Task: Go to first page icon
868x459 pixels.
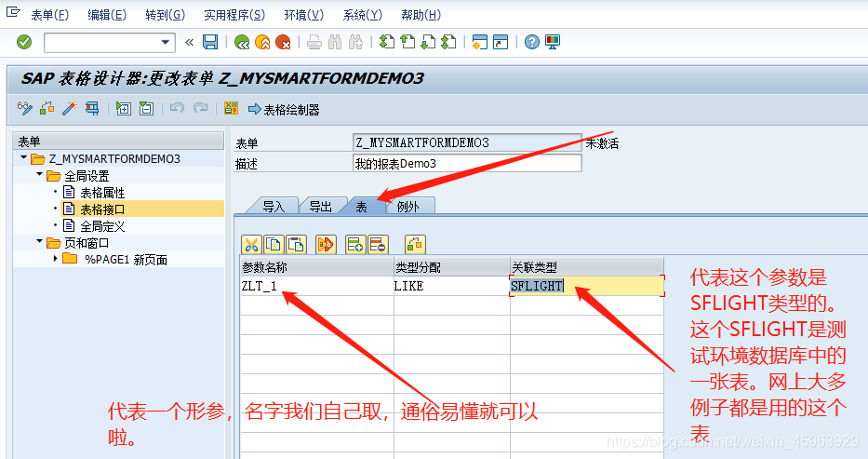Action: tap(387, 42)
